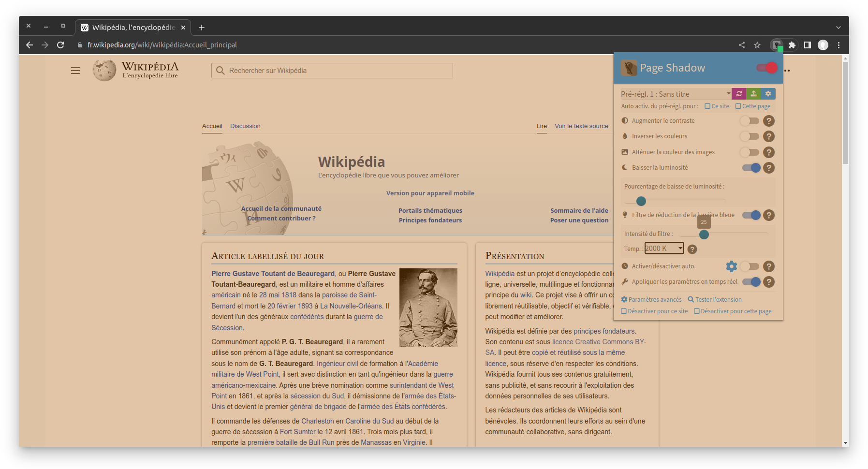The width and height of the screenshot is (868, 469).
Task: Disable Baisser la luminosité switch
Action: [x=751, y=168]
